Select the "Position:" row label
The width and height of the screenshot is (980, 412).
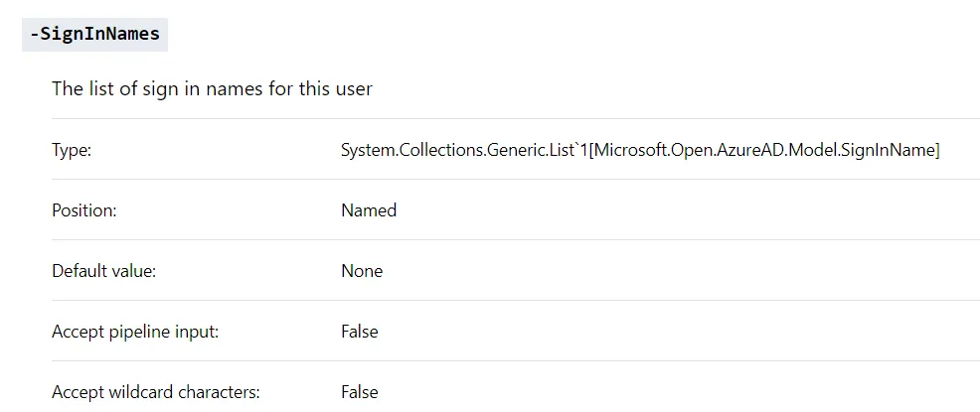click(84, 210)
